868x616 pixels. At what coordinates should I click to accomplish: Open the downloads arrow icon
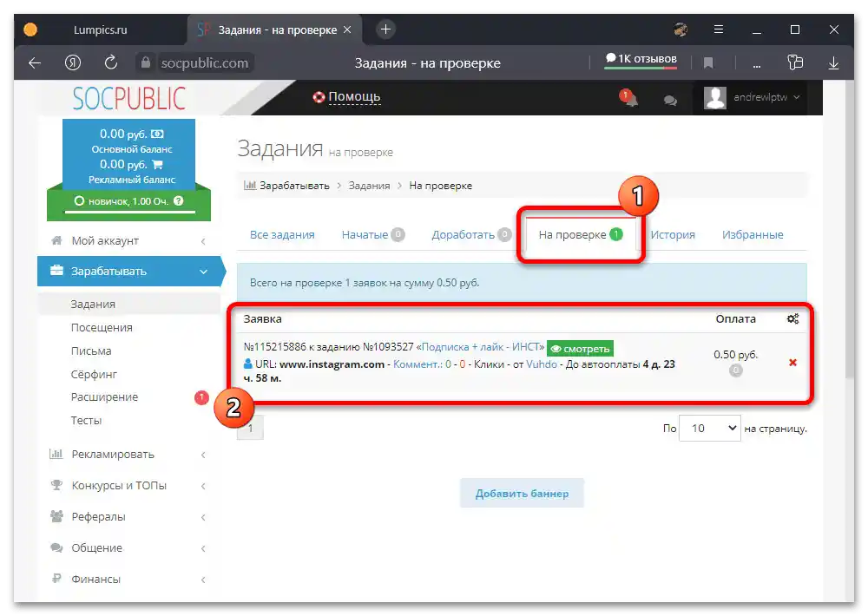(833, 63)
